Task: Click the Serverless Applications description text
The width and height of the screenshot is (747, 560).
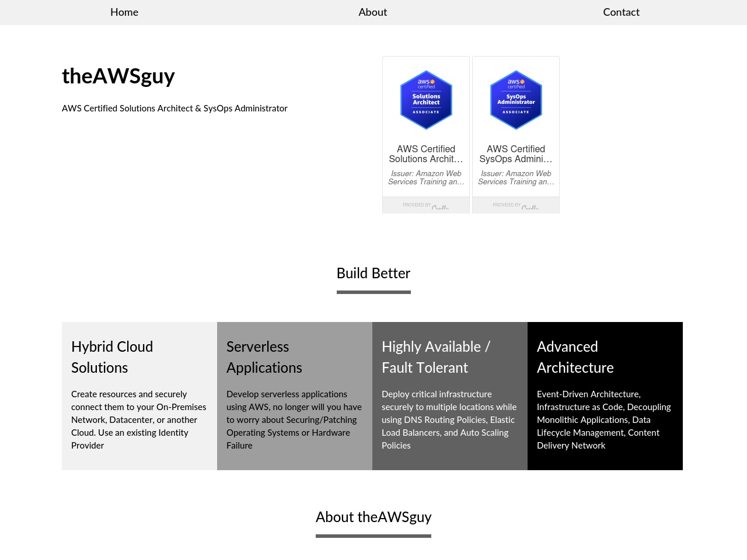Action: coord(294,420)
